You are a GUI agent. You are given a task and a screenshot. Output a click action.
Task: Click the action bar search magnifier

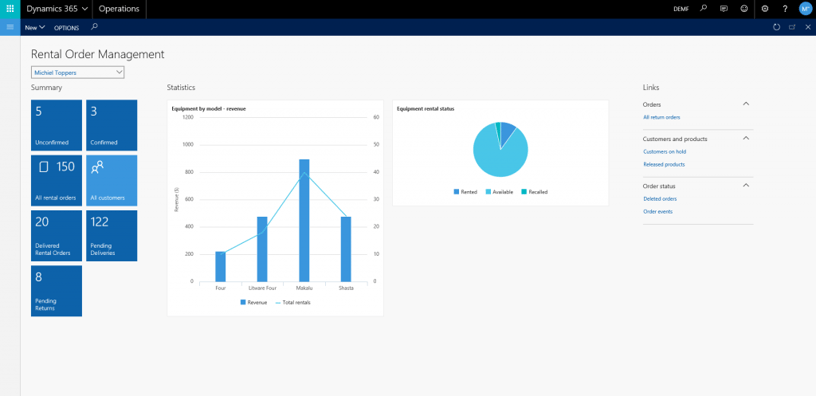tap(94, 27)
